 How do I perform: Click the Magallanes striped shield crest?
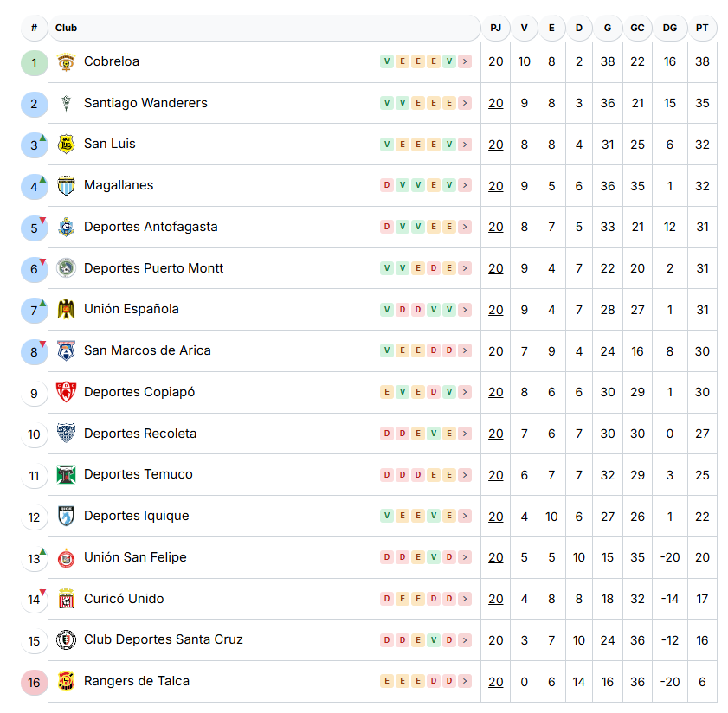click(66, 186)
